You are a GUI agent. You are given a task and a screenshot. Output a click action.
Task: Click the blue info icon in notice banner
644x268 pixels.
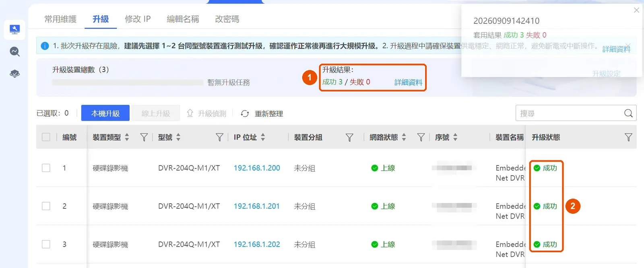(45, 46)
